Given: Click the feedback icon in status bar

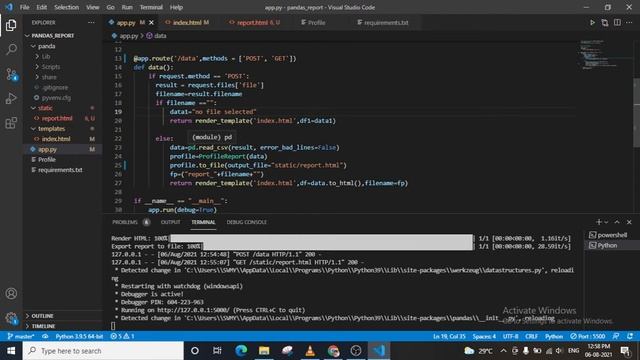Looking at the screenshot, I should pyautogui.click(x=616, y=336).
